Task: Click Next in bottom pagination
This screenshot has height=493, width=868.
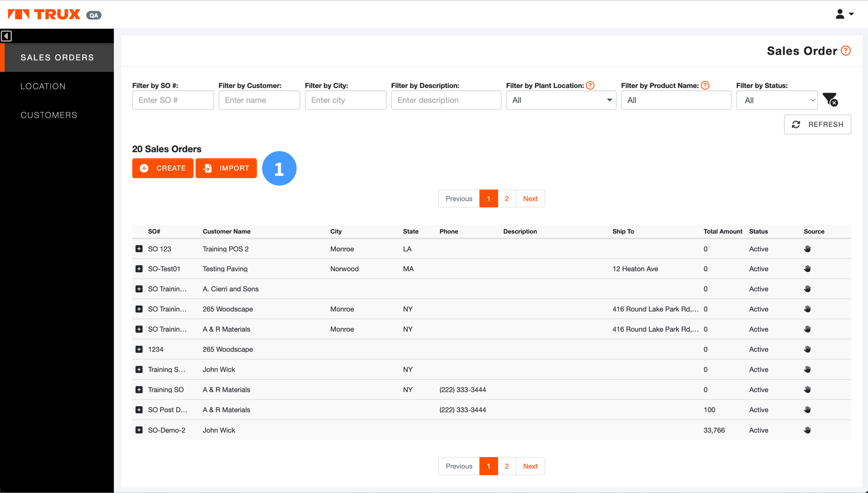Action: click(x=530, y=466)
